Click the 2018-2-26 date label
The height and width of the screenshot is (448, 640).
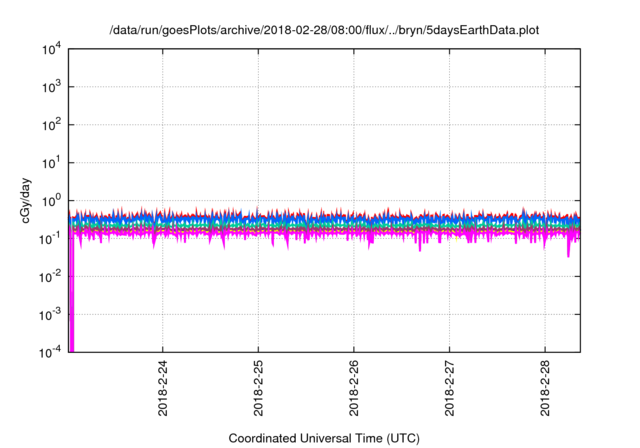(353, 388)
